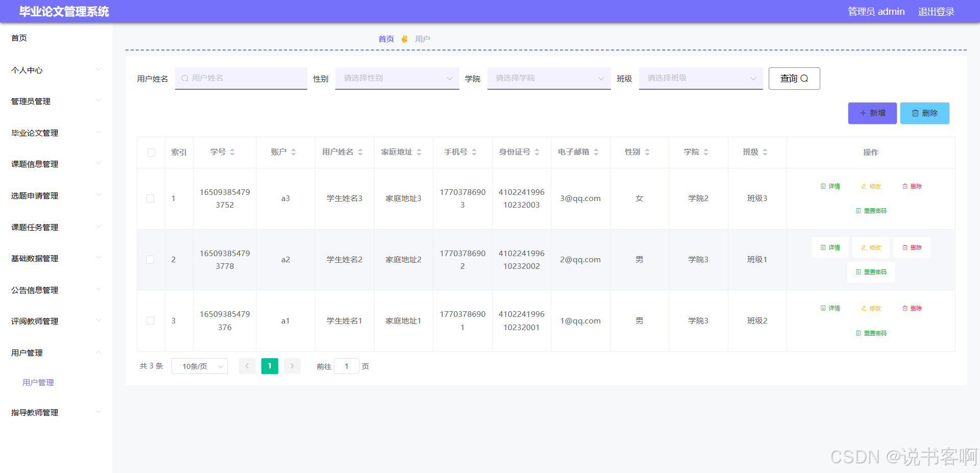Click 重置密码 for user a3
This screenshot has width=980, height=473.
871,211
